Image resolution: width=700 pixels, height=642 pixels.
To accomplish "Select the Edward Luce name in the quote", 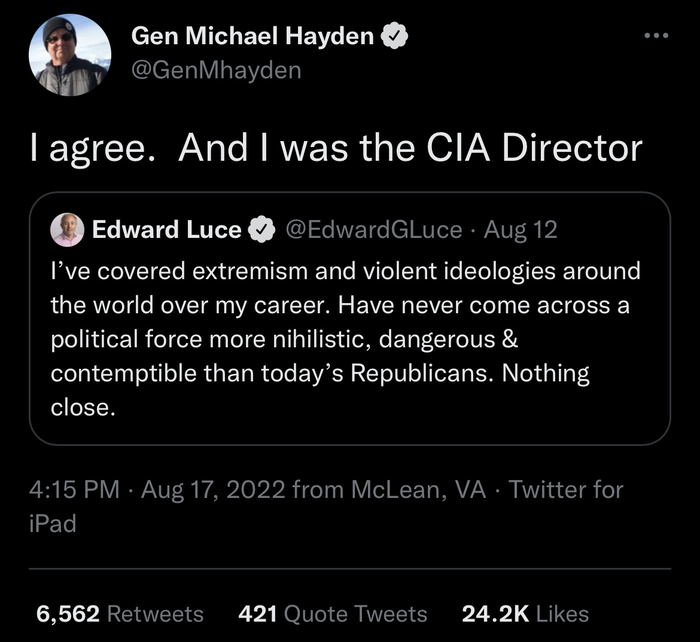I will coord(166,230).
